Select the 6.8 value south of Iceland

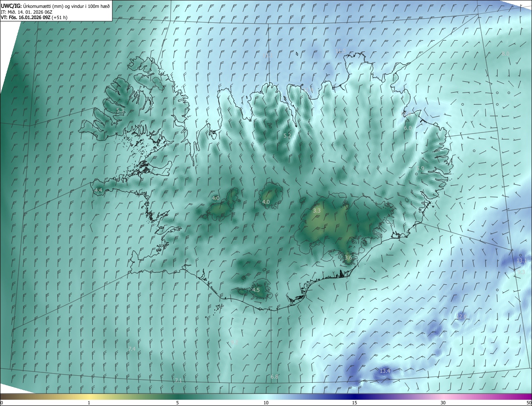(x=274, y=377)
